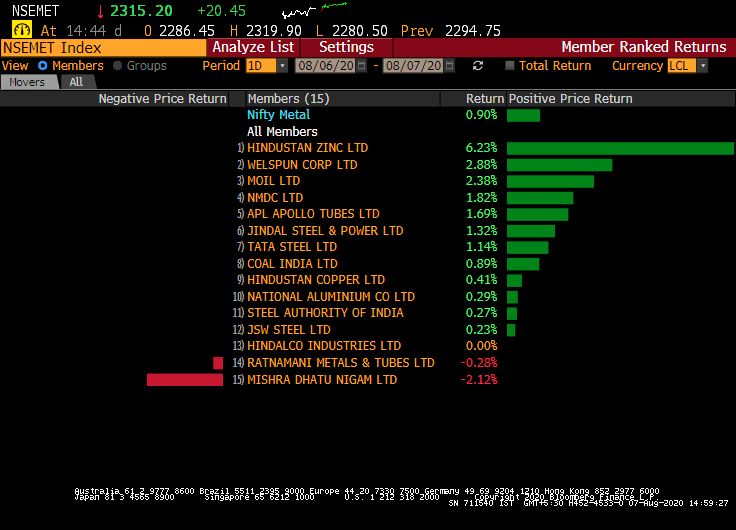
Task: Open the Settings menu
Action: pos(346,47)
